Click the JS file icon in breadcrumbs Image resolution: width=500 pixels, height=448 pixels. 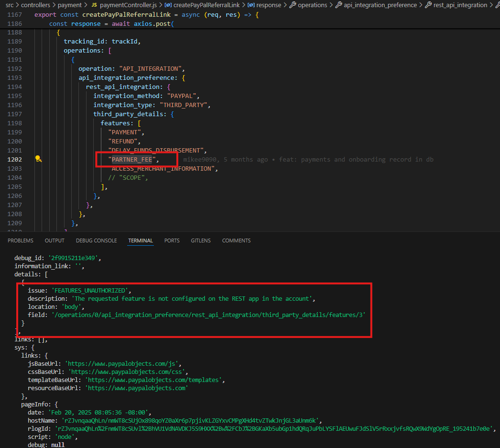point(94,5)
